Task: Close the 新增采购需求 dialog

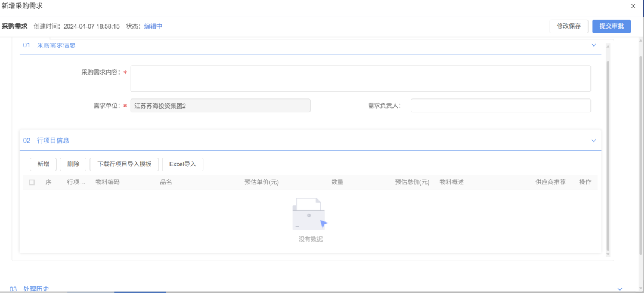Action: click(633, 5)
